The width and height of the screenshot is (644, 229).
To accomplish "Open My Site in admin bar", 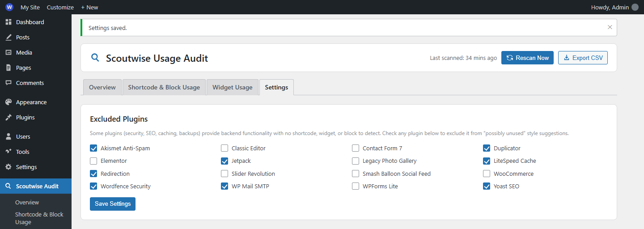I will (x=30, y=7).
